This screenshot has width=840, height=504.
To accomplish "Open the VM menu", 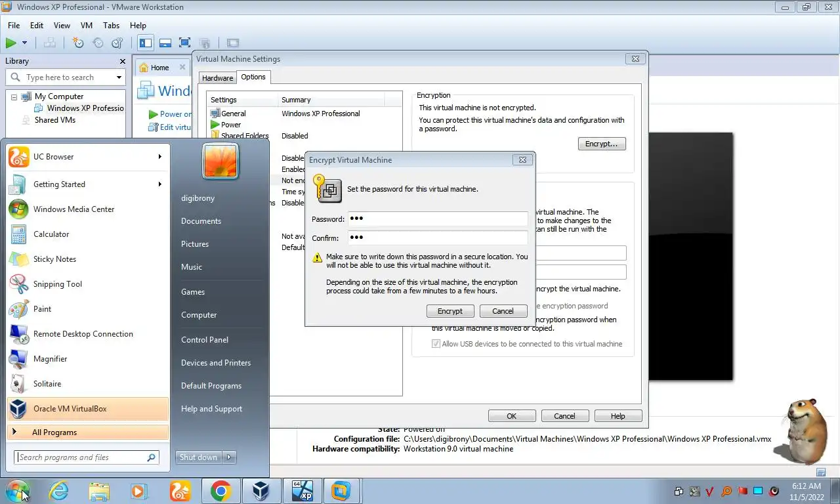I will [x=87, y=26].
